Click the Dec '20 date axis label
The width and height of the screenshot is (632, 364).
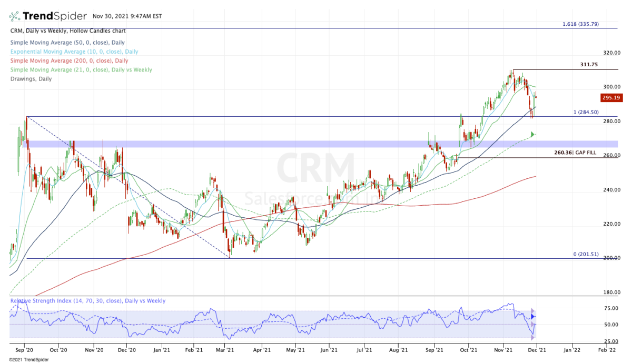127,349
